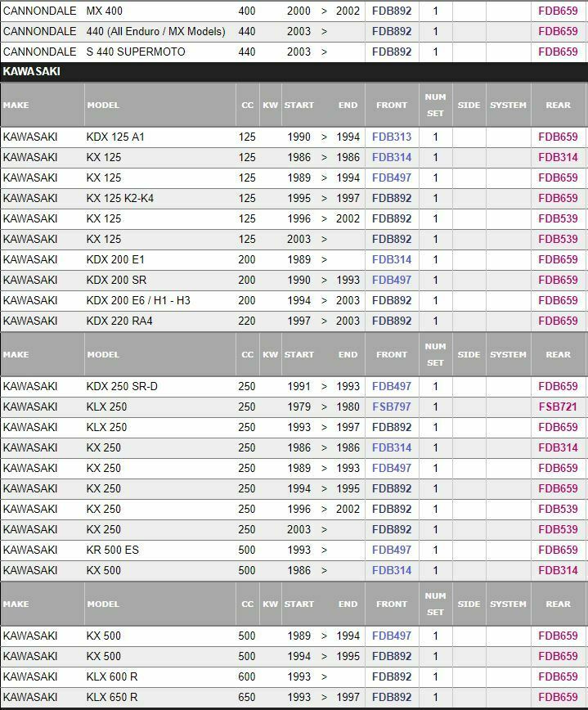Image resolution: width=588 pixels, height=710 pixels.
Task: Open the FDB313 front link for KDX 125 A1
Action: pos(392,137)
